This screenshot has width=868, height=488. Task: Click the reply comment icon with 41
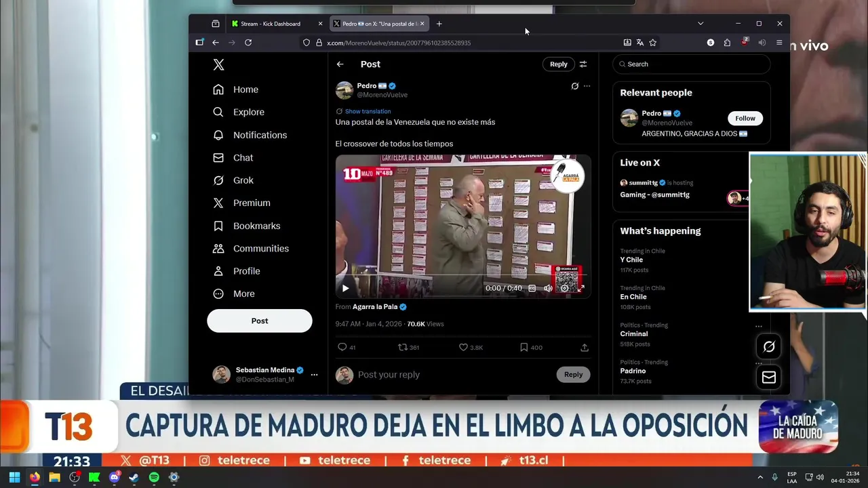(x=347, y=347)
